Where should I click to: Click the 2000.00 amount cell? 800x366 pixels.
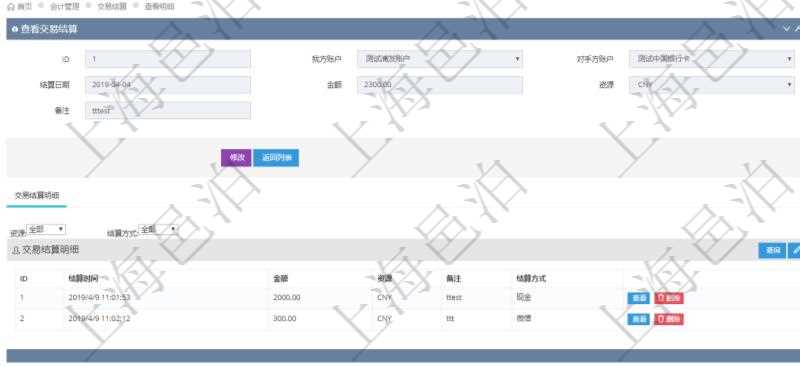point(287,297)
